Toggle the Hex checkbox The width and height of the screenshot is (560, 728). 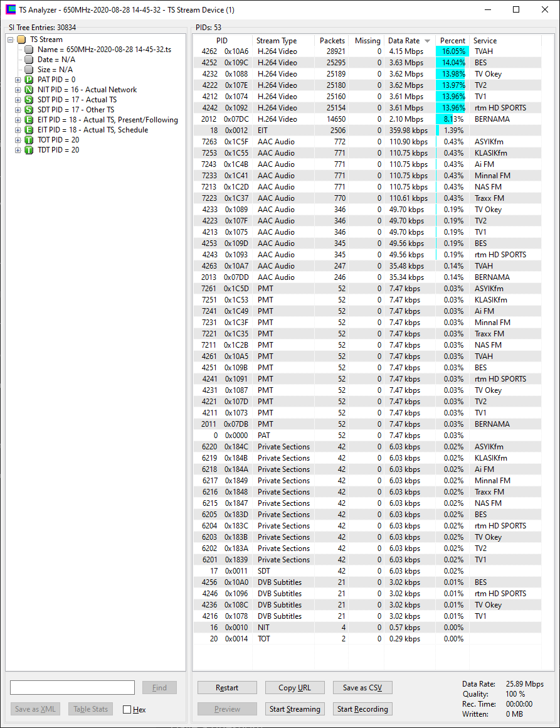point(127,709)
